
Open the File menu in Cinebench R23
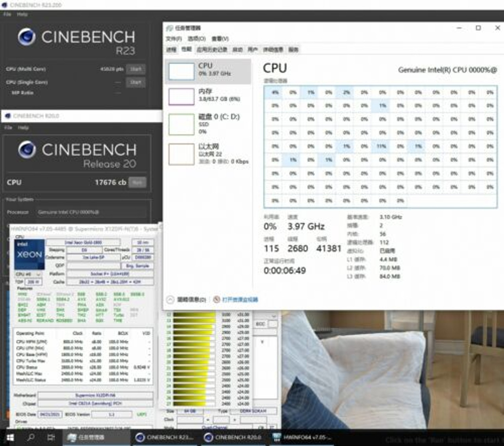tap(7, 14)
